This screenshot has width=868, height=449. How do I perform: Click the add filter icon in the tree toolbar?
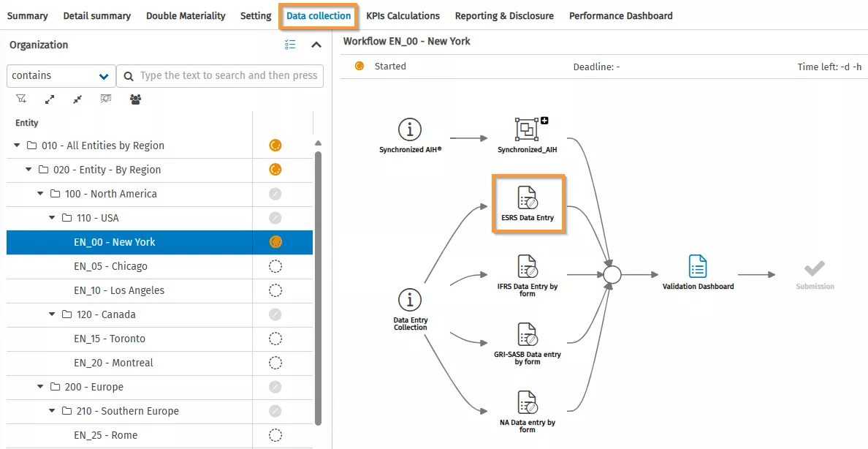point(20,98)
